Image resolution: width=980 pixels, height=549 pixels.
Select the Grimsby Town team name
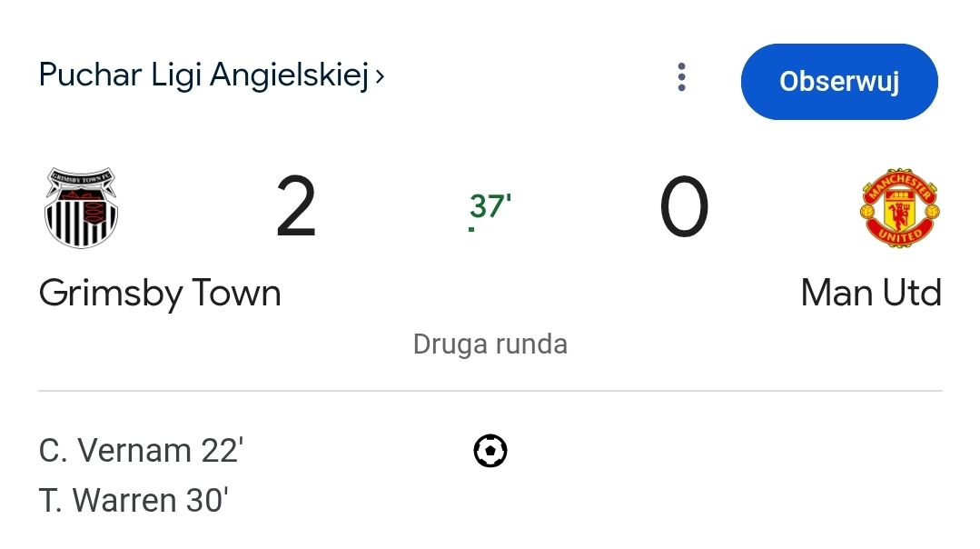pyautogui.click(x=160, y=294)
